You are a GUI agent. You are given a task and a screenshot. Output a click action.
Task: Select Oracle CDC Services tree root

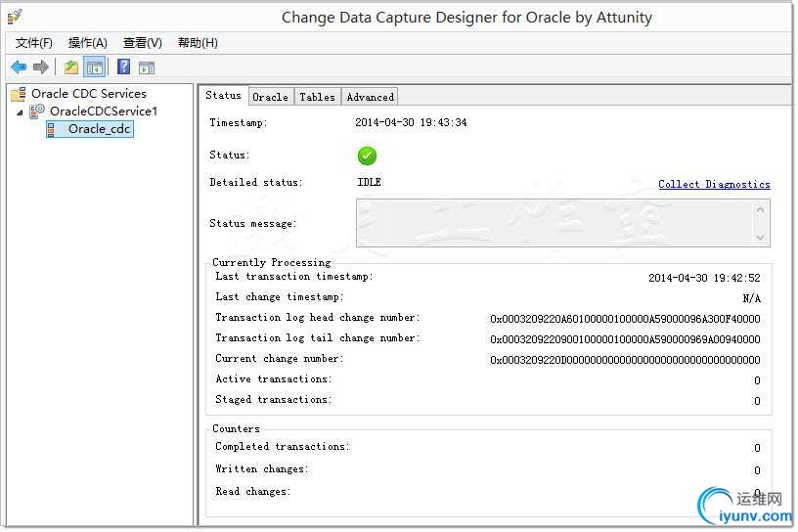coord(89,94)
